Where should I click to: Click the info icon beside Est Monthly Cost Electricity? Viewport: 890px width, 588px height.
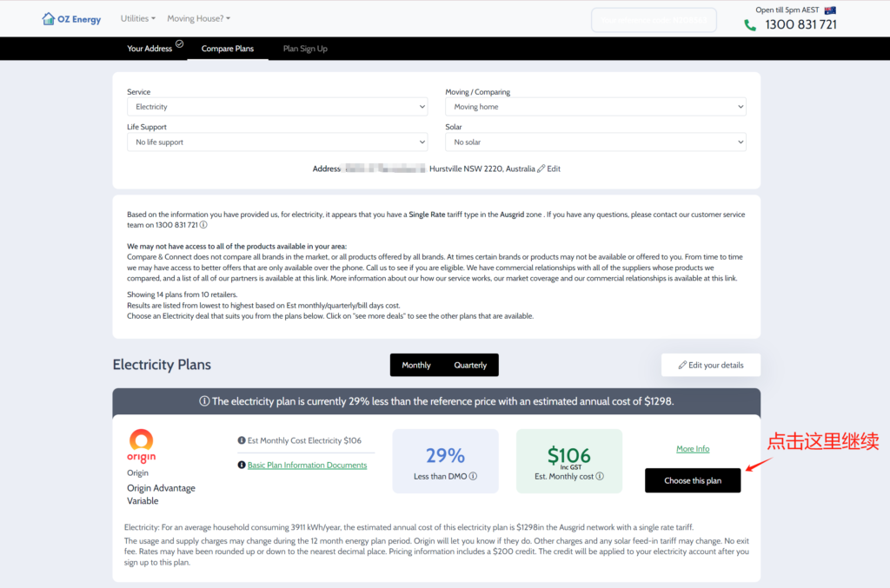point(242,440)
